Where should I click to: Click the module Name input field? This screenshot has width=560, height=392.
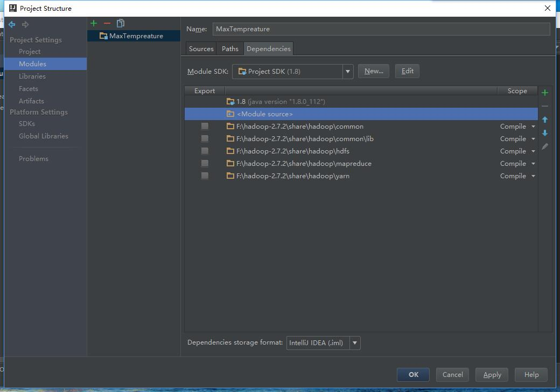click(x=381, y=29)
